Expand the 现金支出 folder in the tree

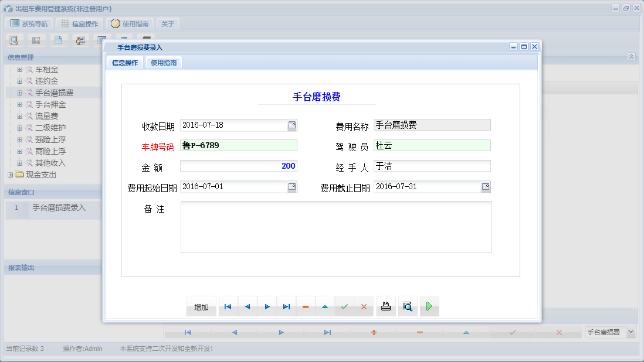11,175
